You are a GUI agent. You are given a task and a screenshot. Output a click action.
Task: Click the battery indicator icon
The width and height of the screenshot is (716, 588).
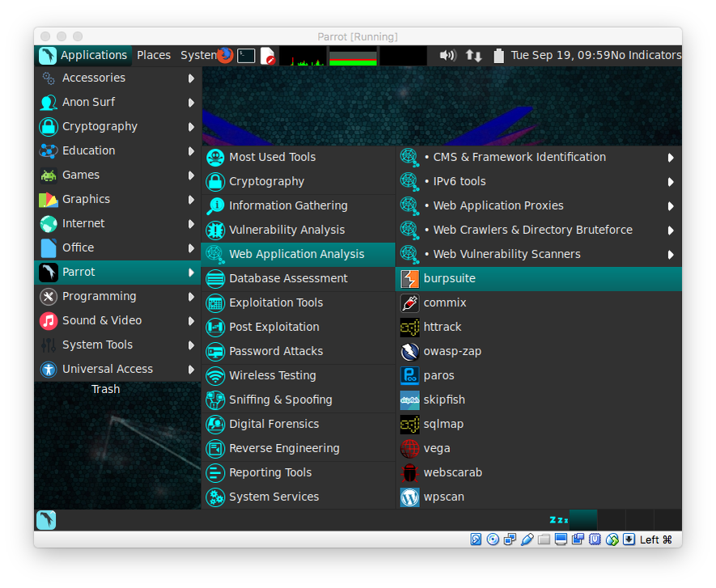498,56
